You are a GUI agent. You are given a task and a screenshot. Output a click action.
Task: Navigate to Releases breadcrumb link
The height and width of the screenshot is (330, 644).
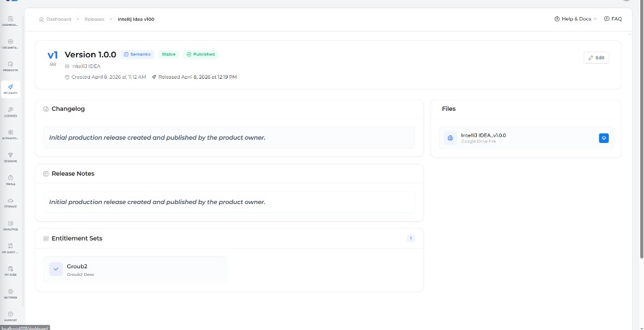[x=94, y=19]
